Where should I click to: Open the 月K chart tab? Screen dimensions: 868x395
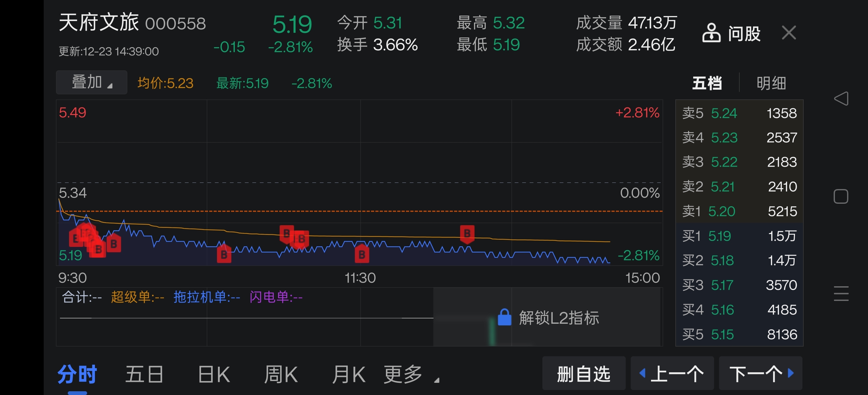(348, 374)
